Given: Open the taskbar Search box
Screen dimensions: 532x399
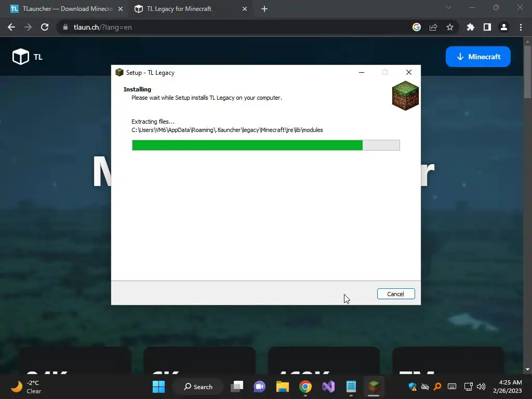Looking at the screenshot, I should pos(198,387).
